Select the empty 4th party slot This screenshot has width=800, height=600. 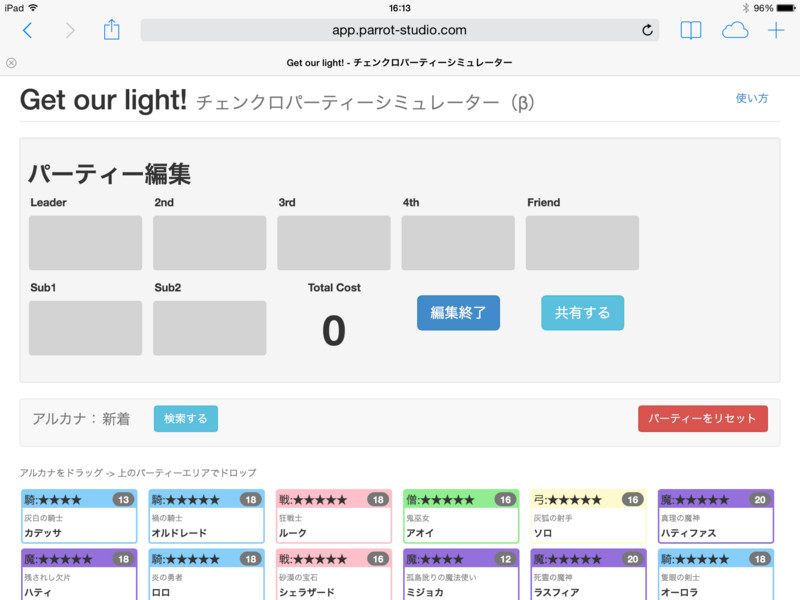click(458, 243)
